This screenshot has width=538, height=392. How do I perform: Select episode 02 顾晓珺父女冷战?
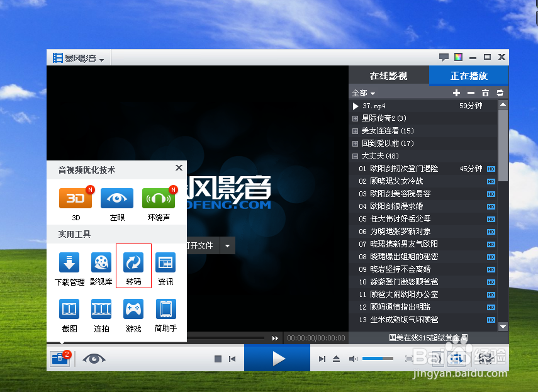click(423, 181)
